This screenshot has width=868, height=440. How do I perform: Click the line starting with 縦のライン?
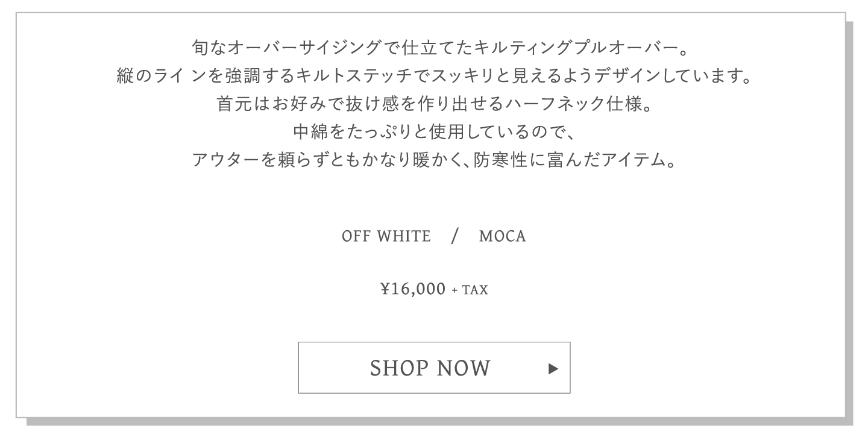(434, 77)
